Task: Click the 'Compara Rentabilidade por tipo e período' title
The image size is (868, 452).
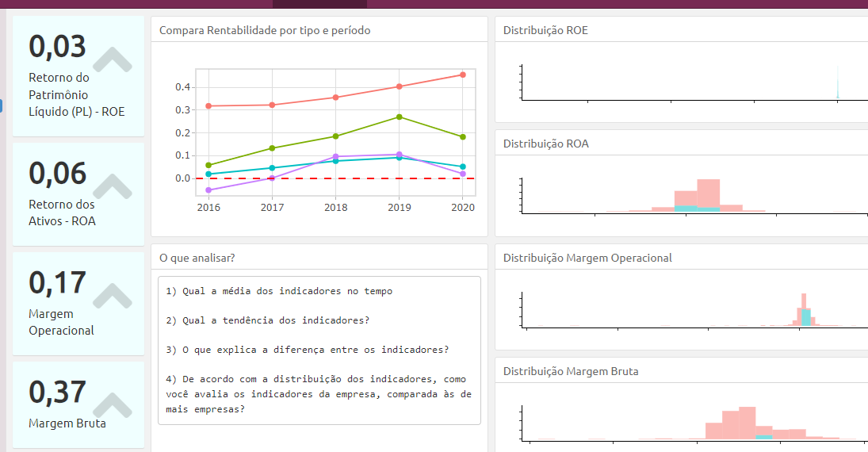Action: [x=265, y=31]
